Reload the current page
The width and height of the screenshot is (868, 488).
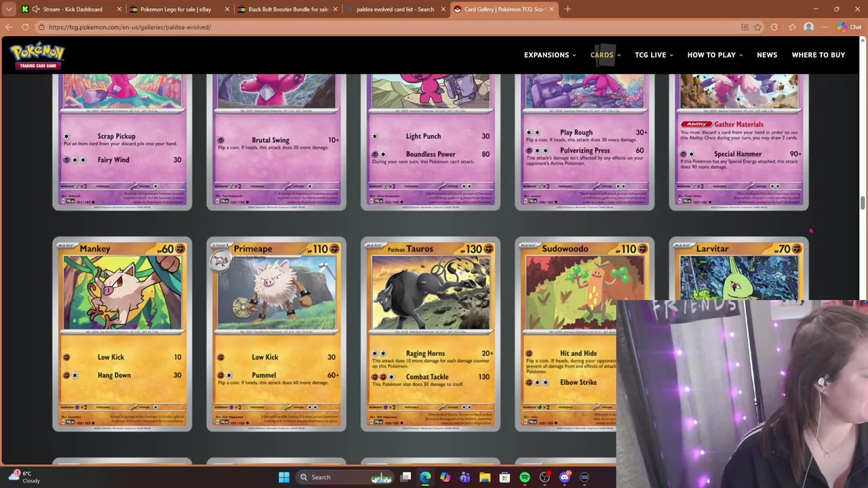tap(25, 27)
